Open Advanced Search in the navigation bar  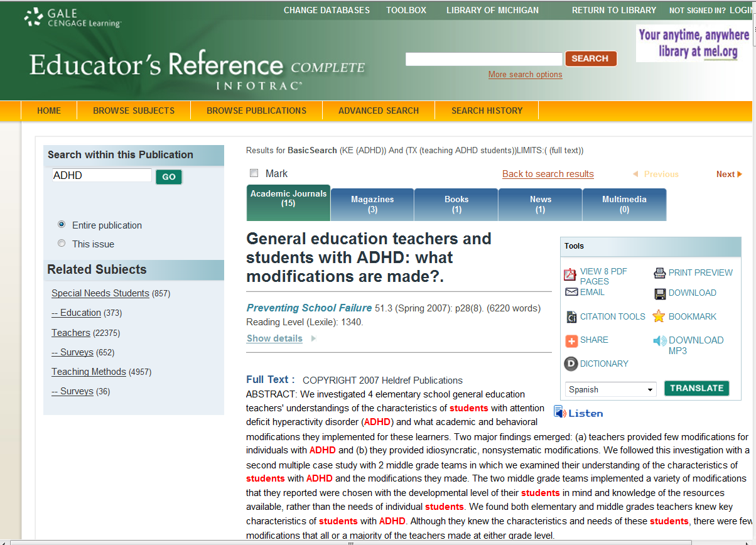379,111
